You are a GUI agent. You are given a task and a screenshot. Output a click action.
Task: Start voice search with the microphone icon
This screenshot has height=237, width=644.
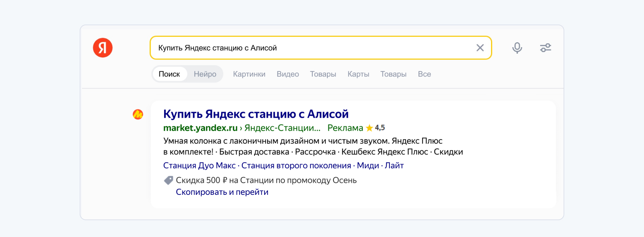click(517, 48)
